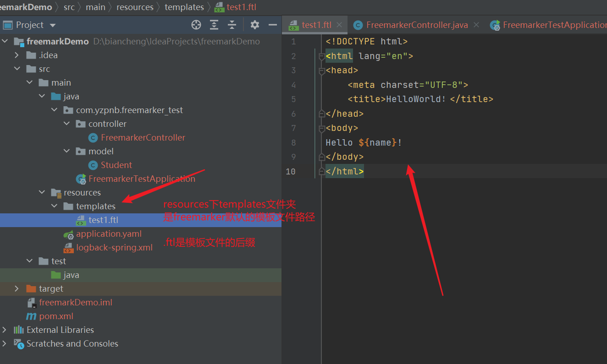The image size is (607, 364).
Task: Place cursor on Hello ${name}! line
Action: point(364,142)
